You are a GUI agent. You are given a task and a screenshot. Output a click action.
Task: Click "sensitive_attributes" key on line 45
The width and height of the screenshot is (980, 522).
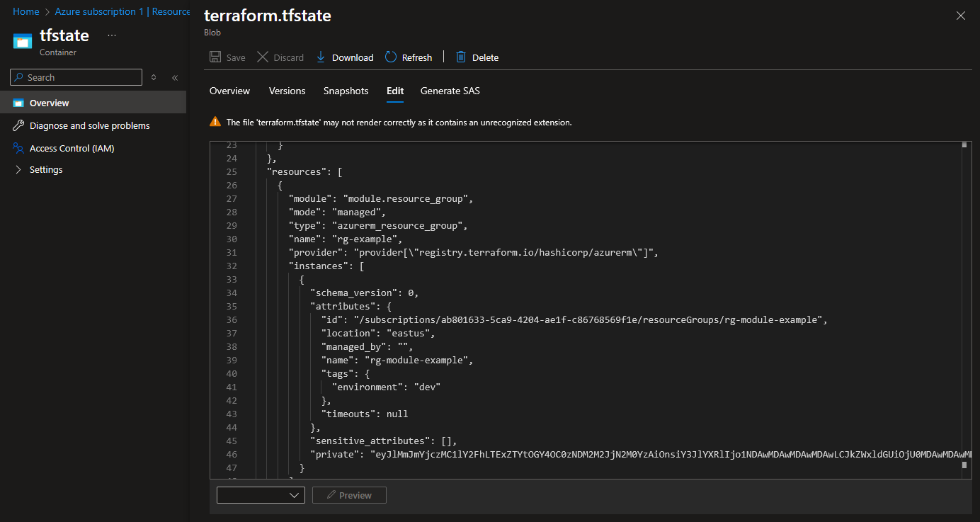370,441
